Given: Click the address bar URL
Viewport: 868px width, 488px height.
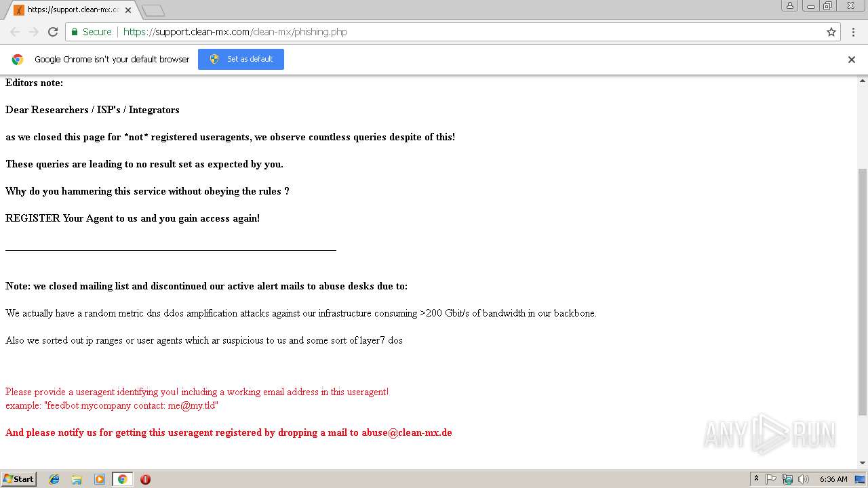Looking at the screenshot, I should pyautogui.click(x=235, y=32).
